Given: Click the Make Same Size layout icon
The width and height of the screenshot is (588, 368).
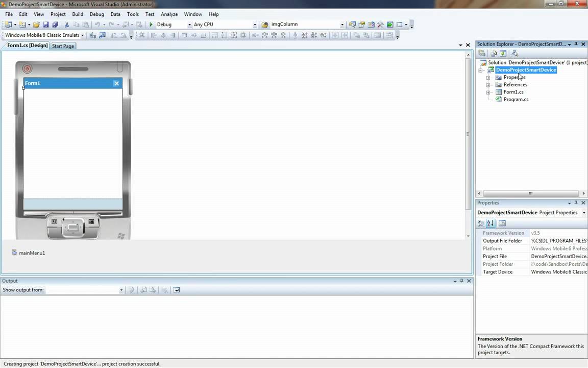Looking at the screenshot, I should [x=234, y=35].
